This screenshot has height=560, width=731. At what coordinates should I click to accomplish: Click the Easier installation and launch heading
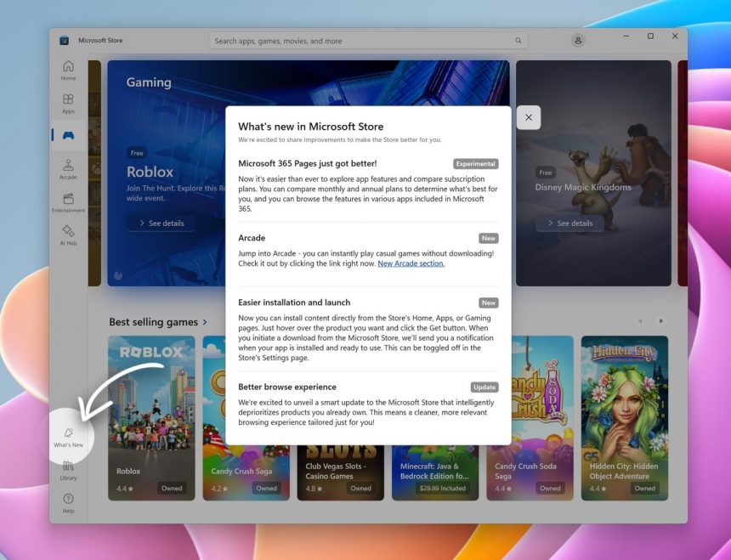[294, 303]
